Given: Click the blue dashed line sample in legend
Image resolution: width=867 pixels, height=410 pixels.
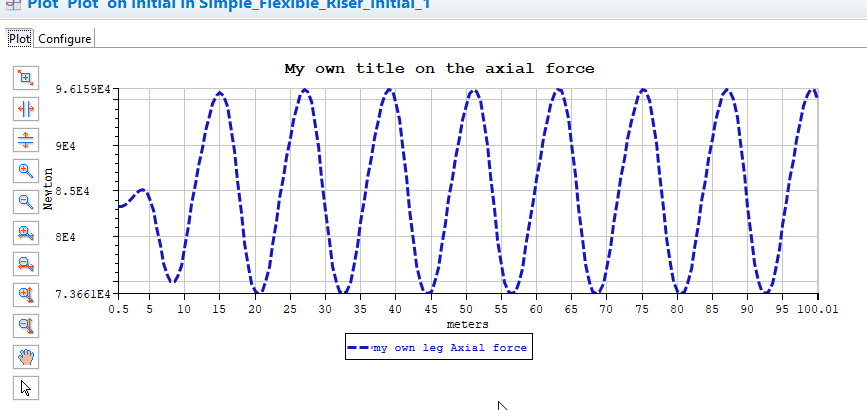Looking at the screenshot, I should (359, 348).
